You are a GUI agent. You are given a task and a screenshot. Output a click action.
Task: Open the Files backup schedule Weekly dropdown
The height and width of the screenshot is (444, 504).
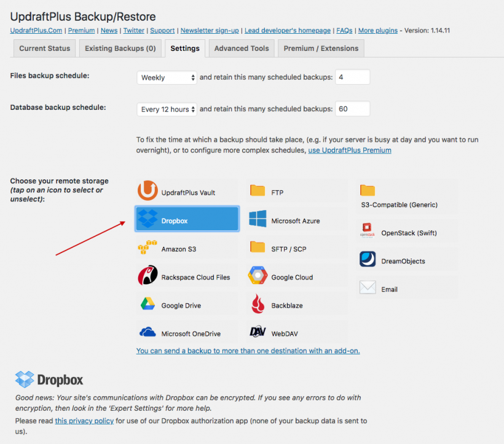point(167,77)
